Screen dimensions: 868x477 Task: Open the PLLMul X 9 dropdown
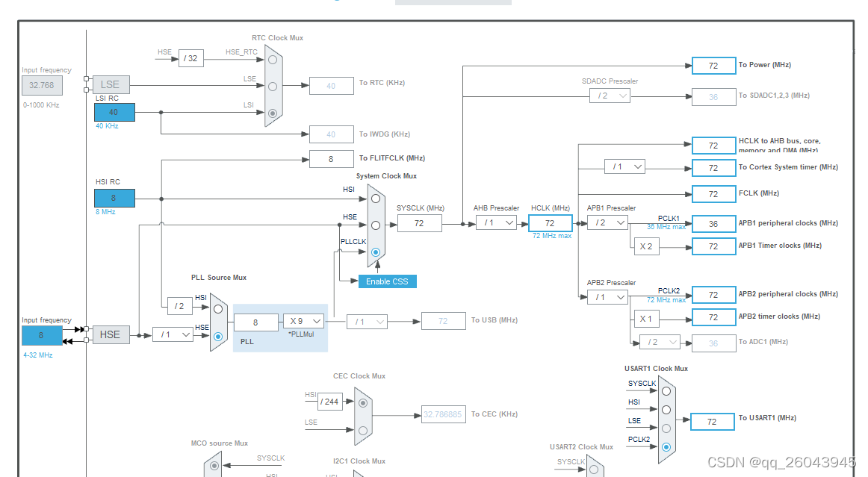click(x=303, y=321)
